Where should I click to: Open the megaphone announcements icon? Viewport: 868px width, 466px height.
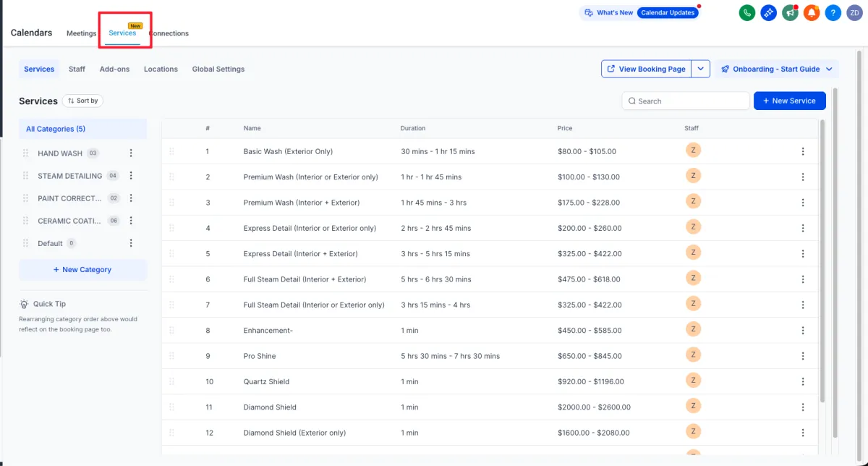pos(790,12)
